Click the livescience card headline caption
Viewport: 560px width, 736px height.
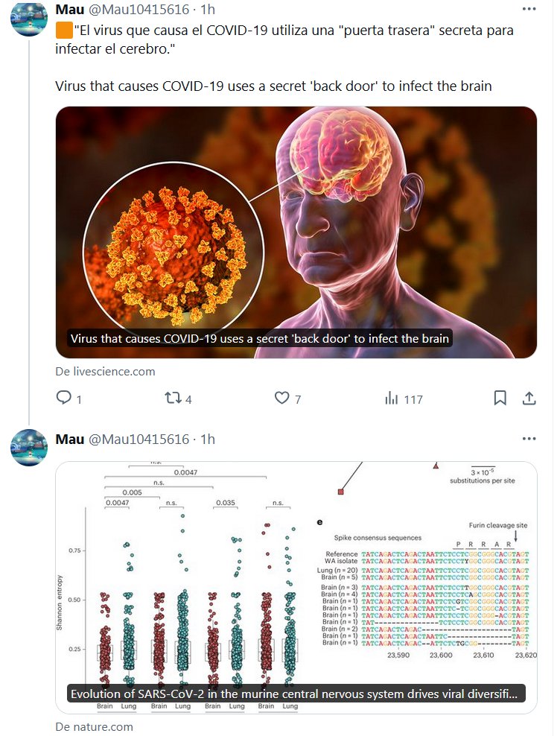coord(260,338)
